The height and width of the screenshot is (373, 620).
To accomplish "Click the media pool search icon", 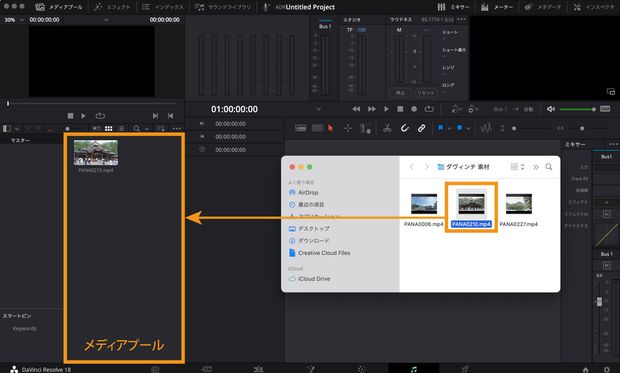I will 136,129.
